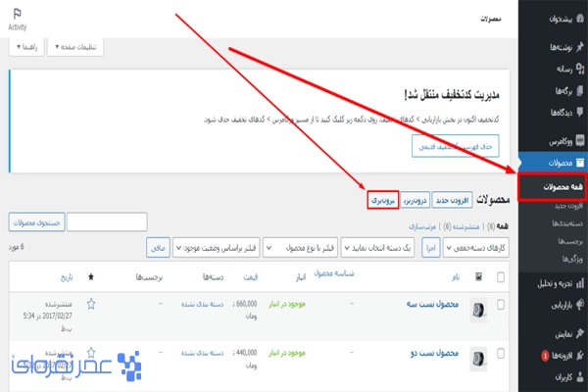This screenshot has height=392, width=588.
Task: Sort table by قیمت column header
Action: (250, 277)
